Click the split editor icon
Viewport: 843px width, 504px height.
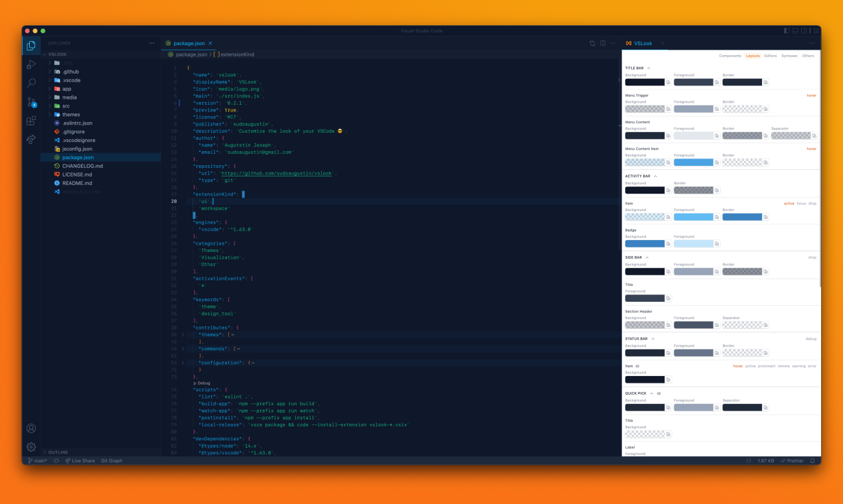(603, 43)
